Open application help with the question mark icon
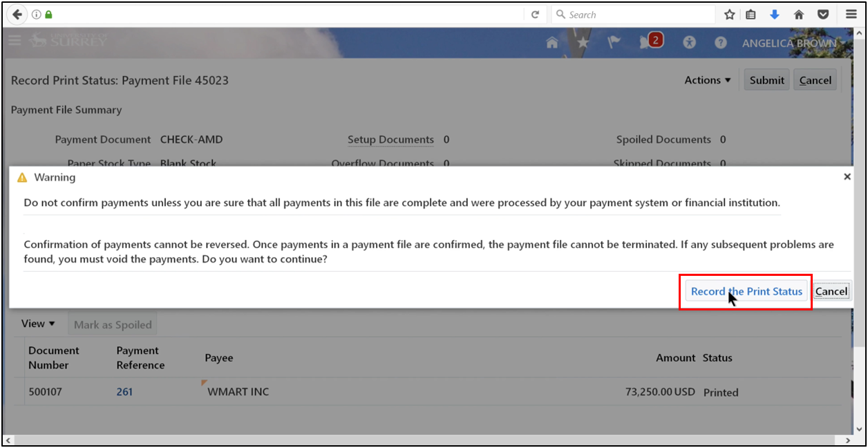The width and height of the screenshot is (868, 448). coord(720,42)
